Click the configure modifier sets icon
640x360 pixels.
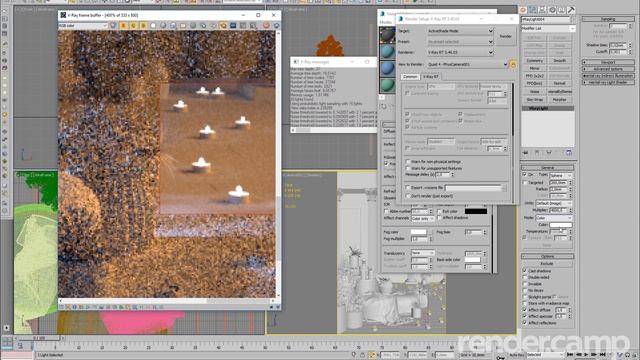click(x=569, y=153)
